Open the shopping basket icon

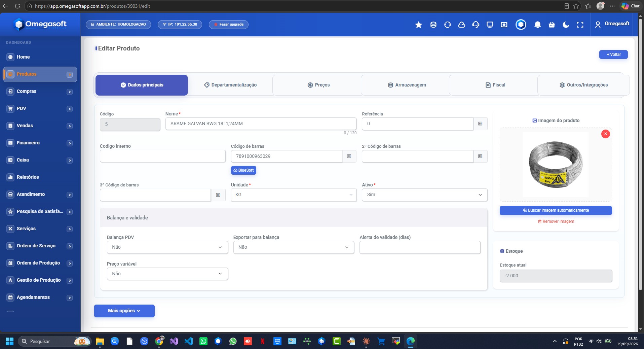pos(552,25)
